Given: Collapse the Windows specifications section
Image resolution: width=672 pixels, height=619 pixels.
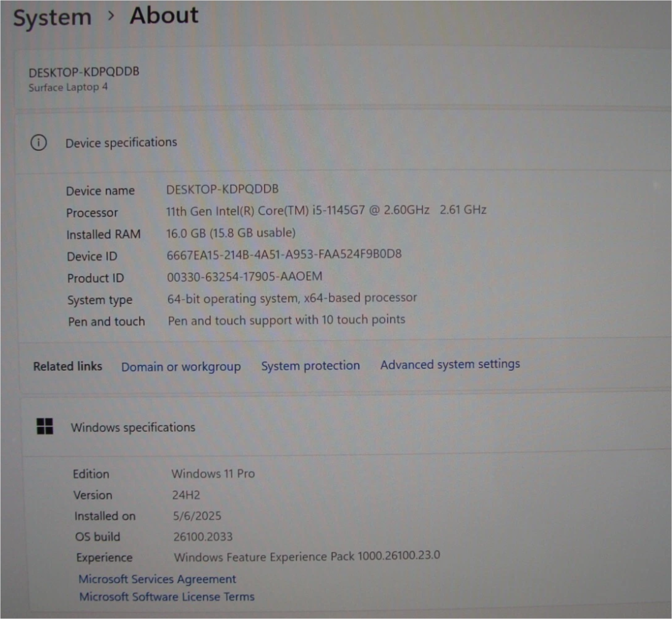Looking at the screenshot, I should click(x=133, y=427).
